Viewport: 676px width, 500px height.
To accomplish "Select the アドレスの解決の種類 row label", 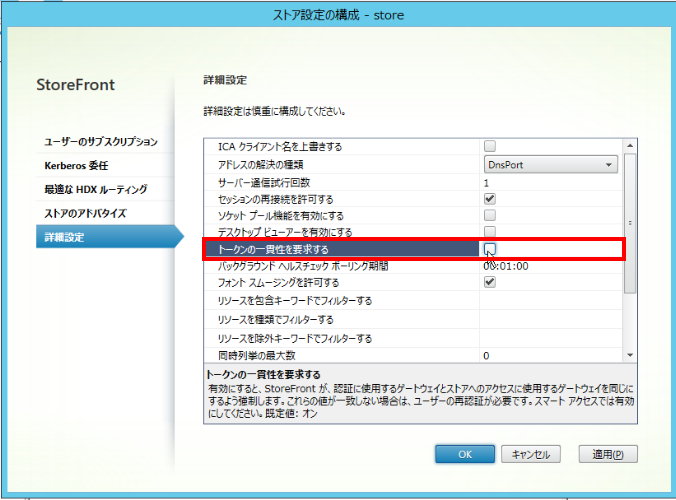I will point(260,165).
